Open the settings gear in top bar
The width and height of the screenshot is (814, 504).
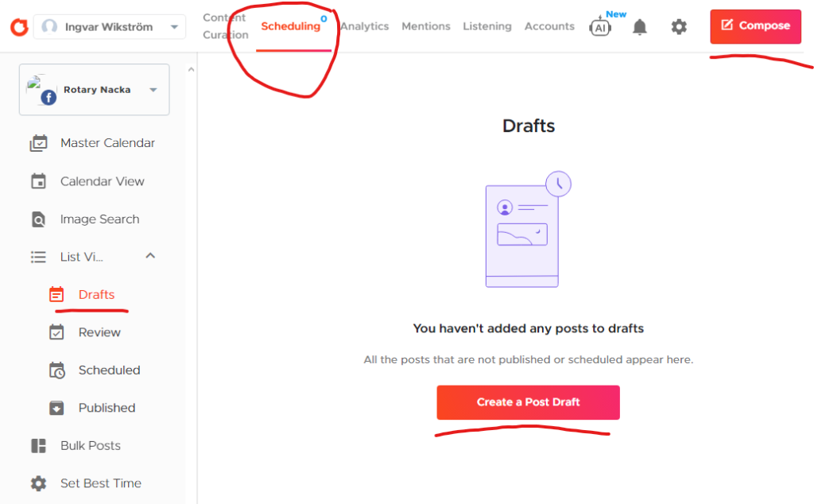tap(678, 27)
